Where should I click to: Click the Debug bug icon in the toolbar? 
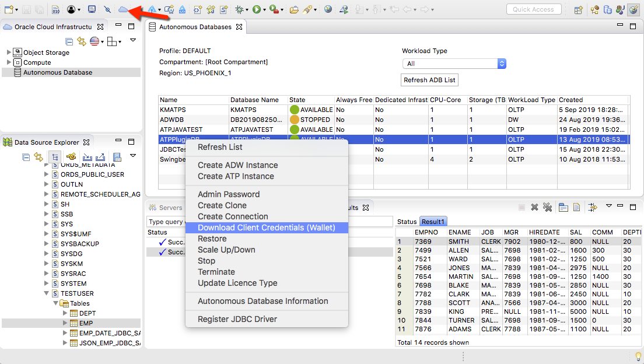point(239,10)
